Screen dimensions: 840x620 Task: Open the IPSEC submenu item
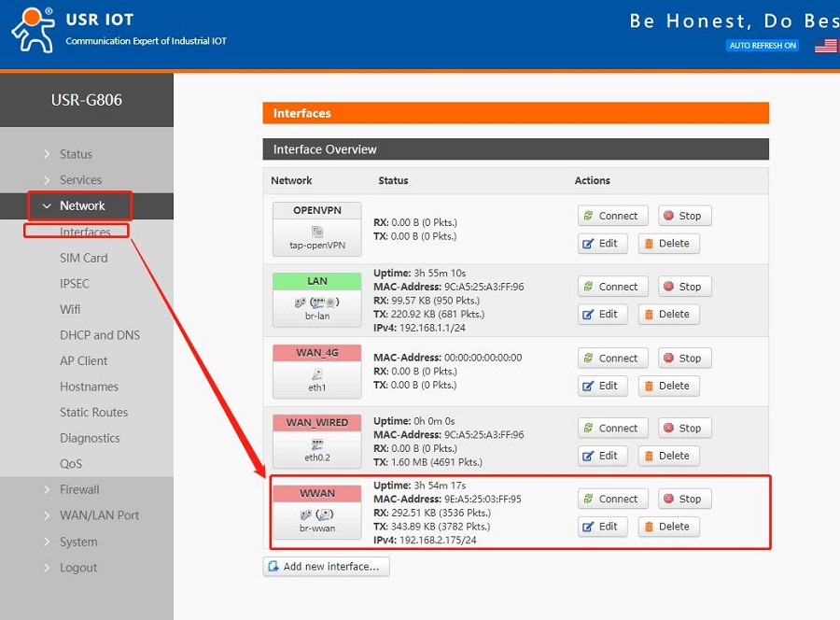click(75, 284)
